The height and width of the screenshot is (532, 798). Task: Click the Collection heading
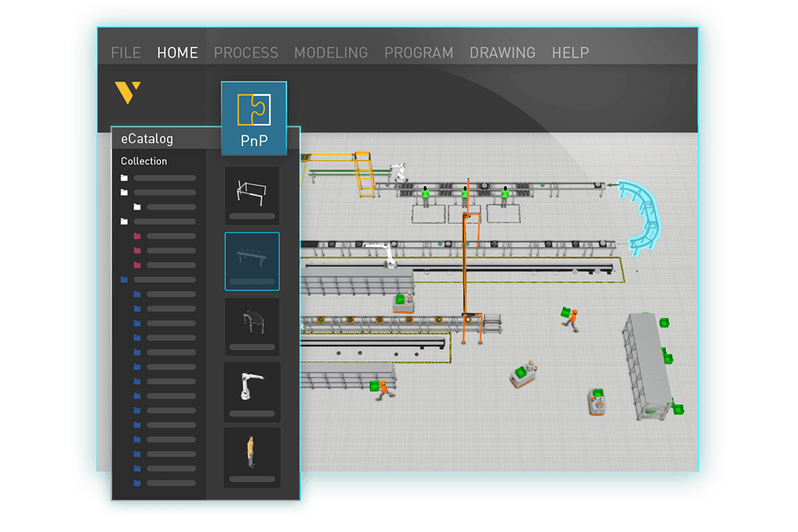click(x=143, y=161)
